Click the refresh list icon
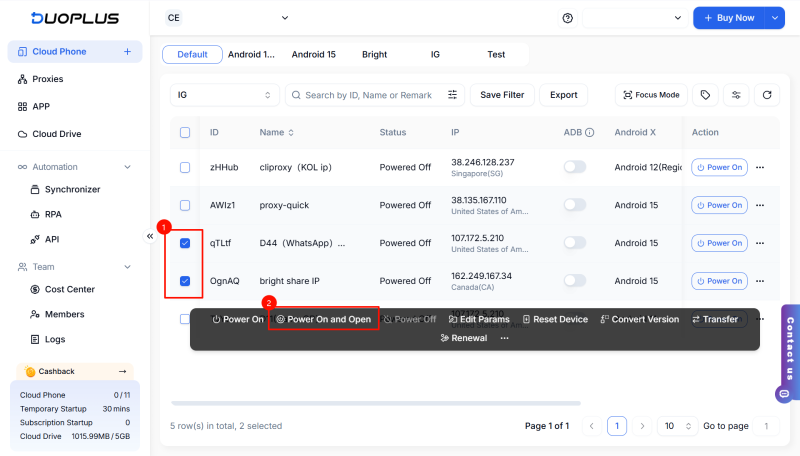The width and height of the screenshot is (800, 456). [x=767, y=95]
